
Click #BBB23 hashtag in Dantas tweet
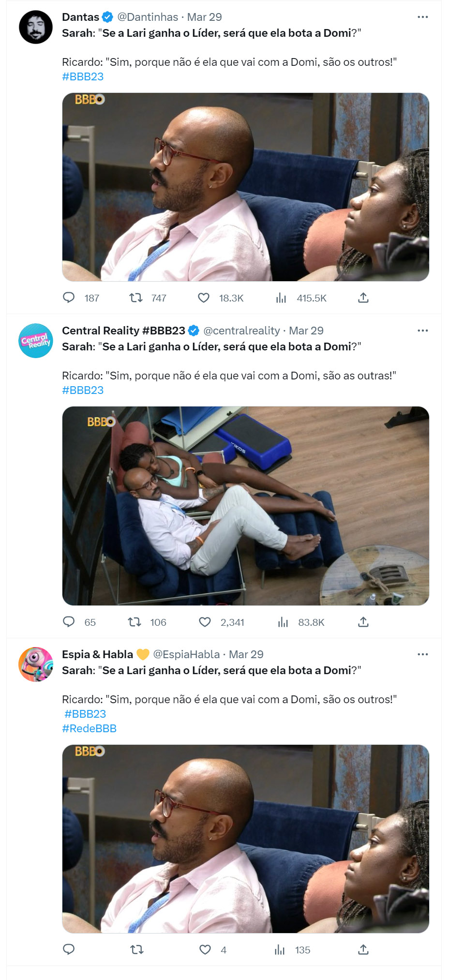point(83,76)
